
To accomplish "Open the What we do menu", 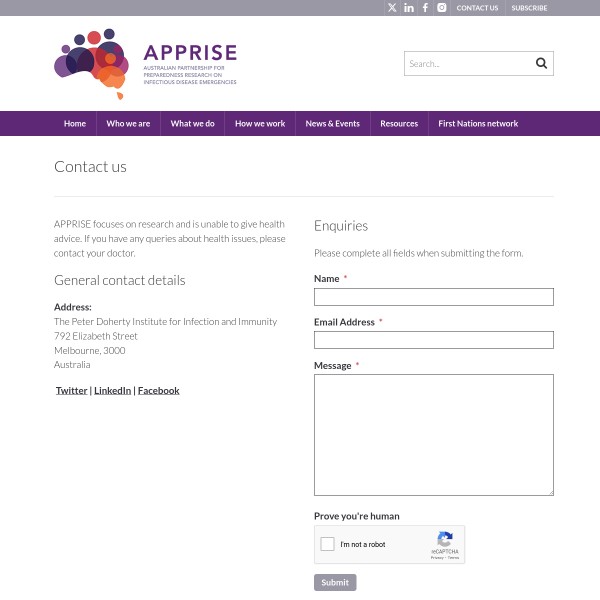I will (193, 124).
